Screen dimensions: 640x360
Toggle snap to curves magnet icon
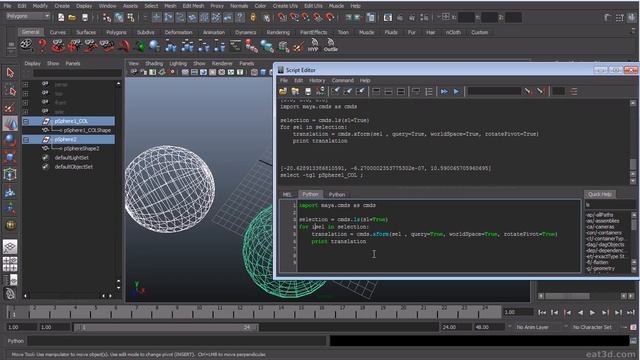pyautogui.click(x=294, y=17)
